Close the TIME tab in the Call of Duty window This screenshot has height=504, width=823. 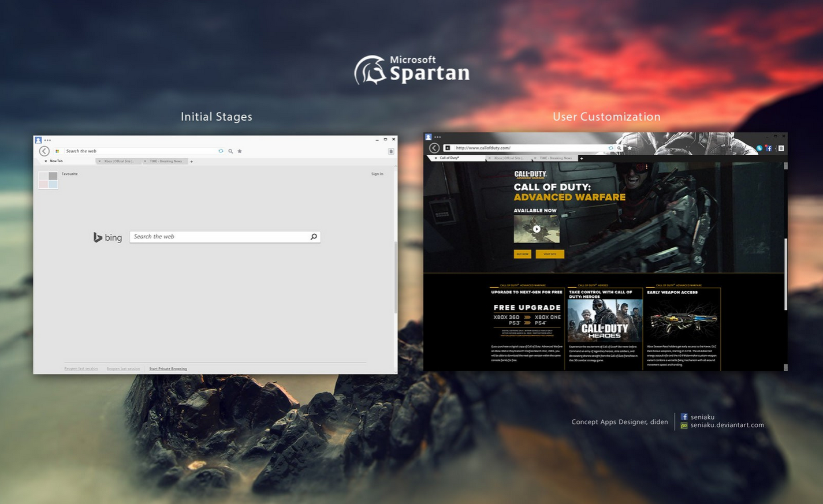535,158
